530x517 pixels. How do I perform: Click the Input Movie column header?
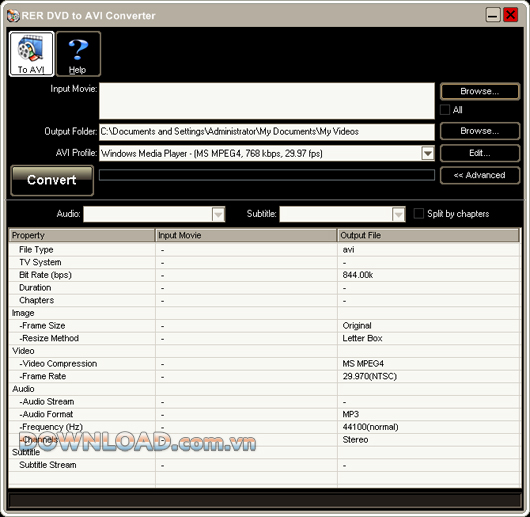tap(246, 235)
